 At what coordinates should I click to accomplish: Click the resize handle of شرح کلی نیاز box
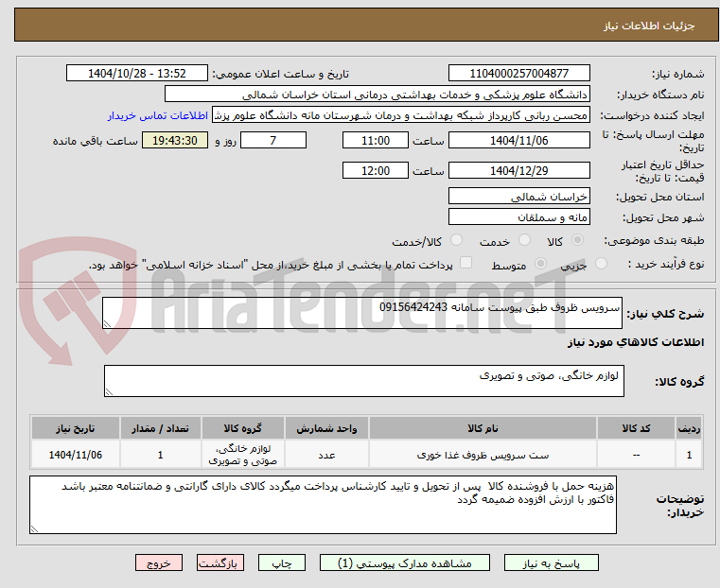click(x=107, y=324)
